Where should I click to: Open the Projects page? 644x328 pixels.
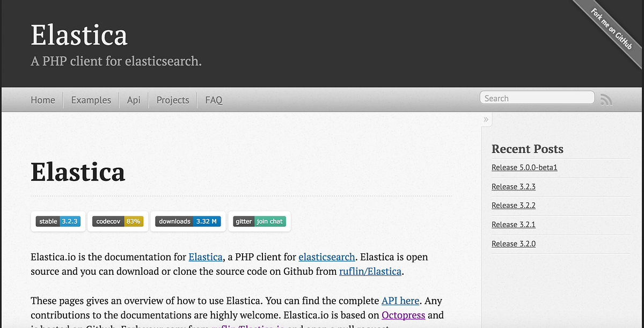tap(172, 100)
